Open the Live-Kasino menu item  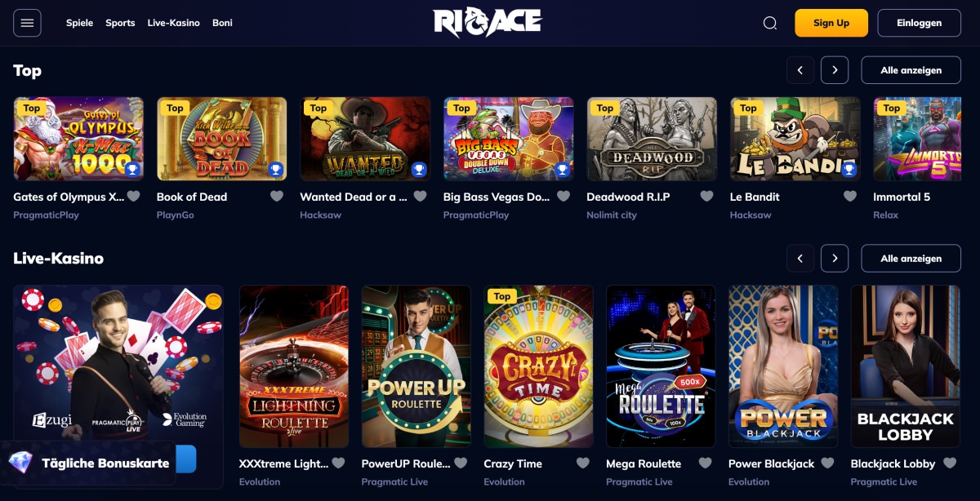click(173, 23)
